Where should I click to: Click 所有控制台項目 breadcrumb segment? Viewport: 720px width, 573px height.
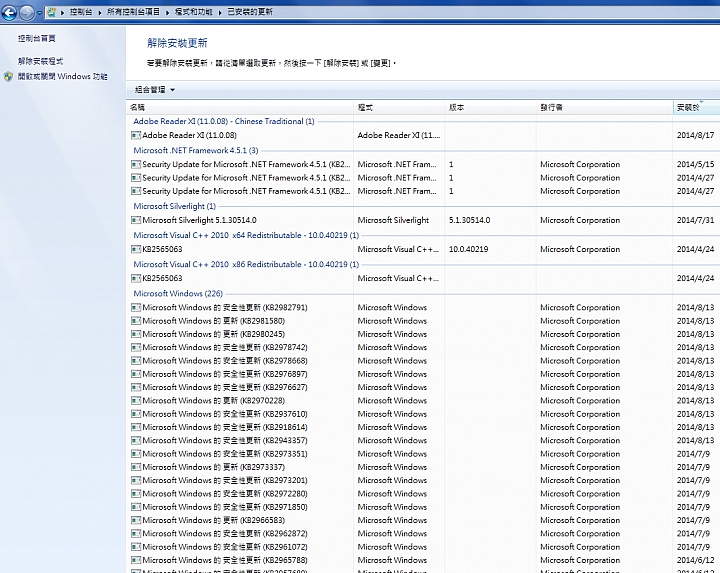(x=133, y=12)
